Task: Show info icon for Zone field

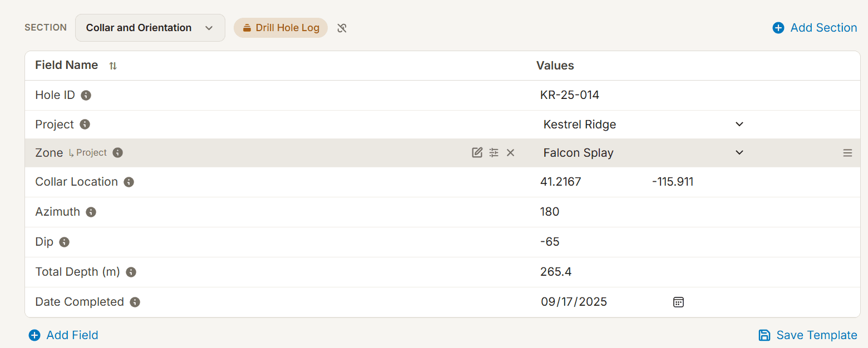Action: point(117,153)
